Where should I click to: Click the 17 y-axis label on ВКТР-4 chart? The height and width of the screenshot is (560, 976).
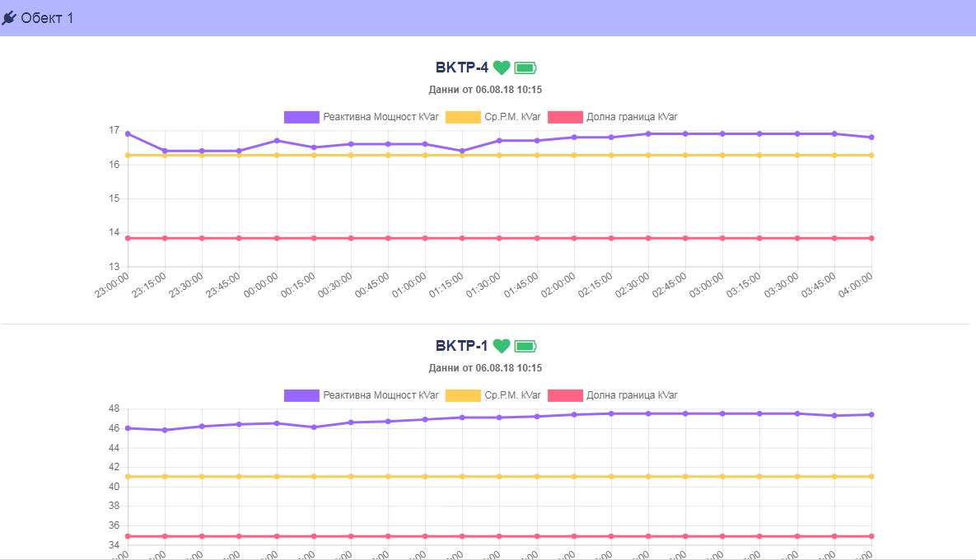(114, 130)
